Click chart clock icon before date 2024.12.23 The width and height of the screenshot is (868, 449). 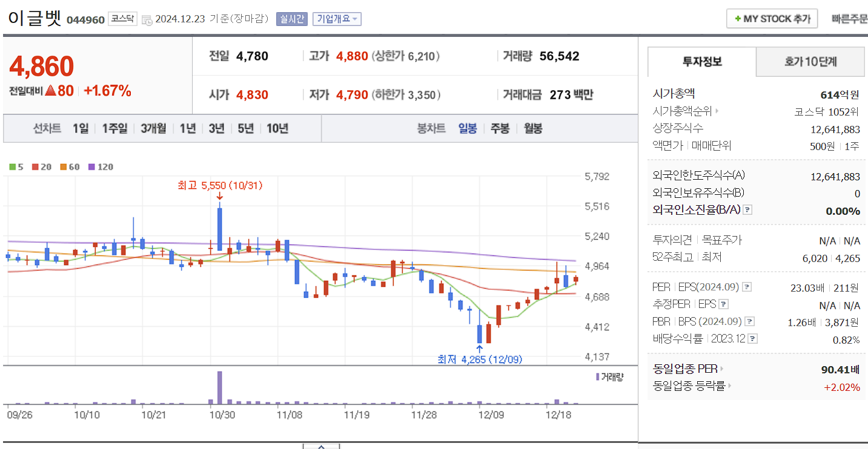point(147,19)
